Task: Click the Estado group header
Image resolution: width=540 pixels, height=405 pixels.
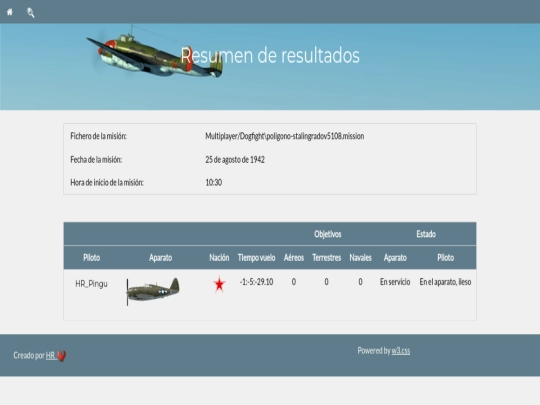Action: pos(426,234)
